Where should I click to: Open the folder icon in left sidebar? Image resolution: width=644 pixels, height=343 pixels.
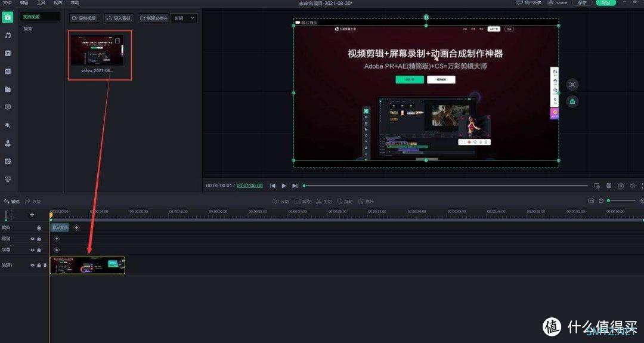(x=8, y=89)
